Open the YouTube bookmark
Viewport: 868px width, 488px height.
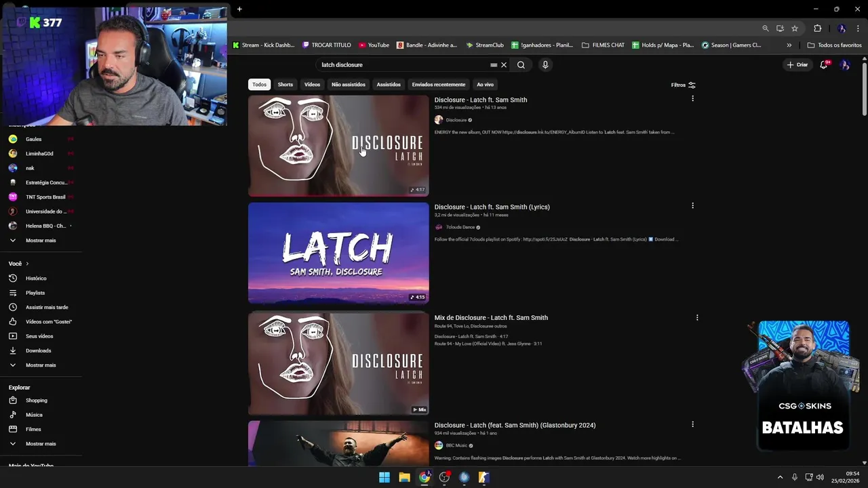[x=374, y=45]
